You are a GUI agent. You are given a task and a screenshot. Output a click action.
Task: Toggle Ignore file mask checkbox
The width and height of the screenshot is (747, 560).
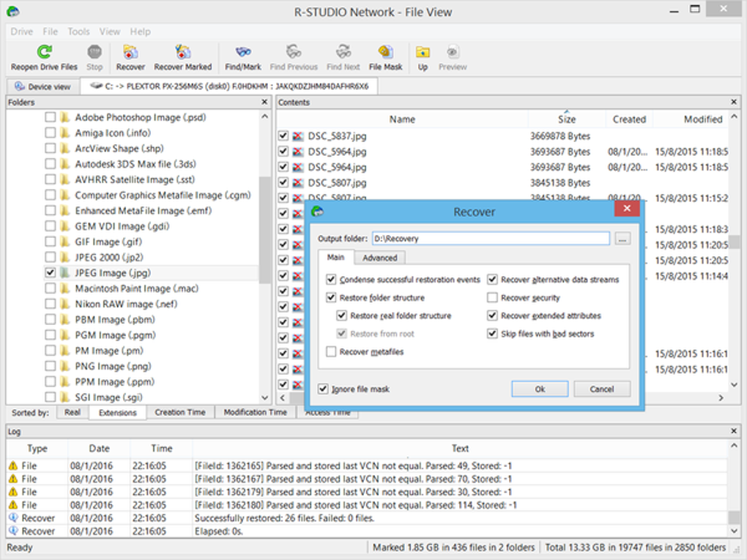coord(323,389)
